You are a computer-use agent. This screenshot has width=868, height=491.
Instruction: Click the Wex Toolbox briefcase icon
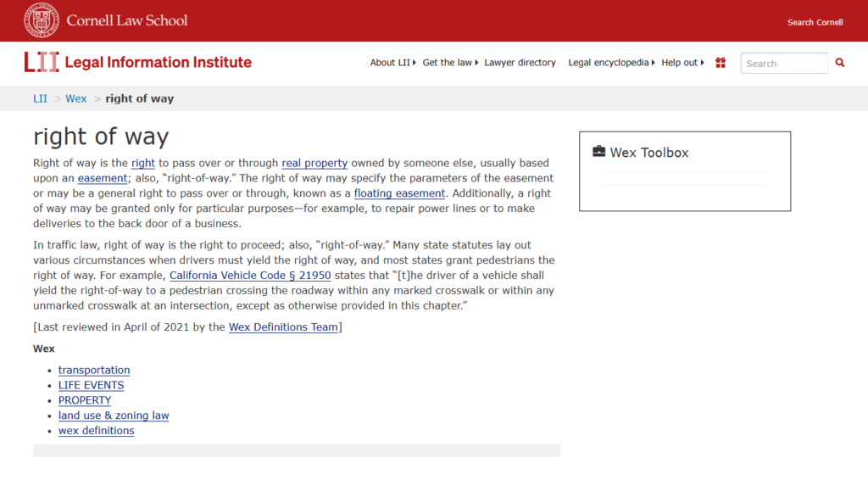point(598,152)
